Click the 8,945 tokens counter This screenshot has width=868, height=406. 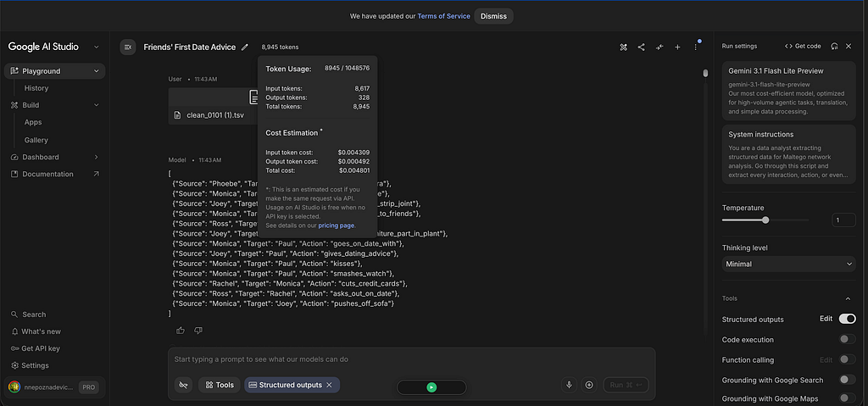pyautogui.click(x=280, y=47)
